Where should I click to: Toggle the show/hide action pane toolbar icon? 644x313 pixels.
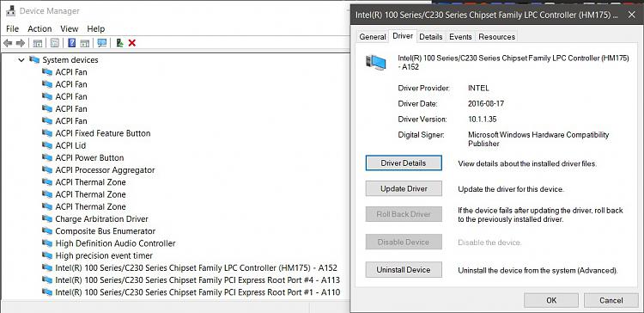tap(85, 43)
